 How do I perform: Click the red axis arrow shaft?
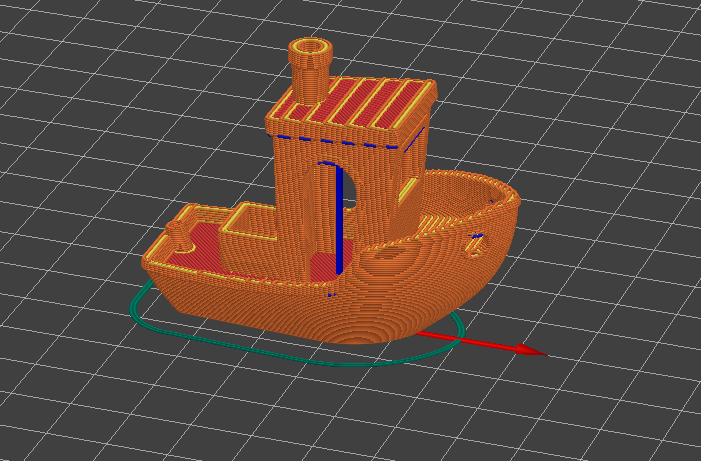(x=480, y=343)
